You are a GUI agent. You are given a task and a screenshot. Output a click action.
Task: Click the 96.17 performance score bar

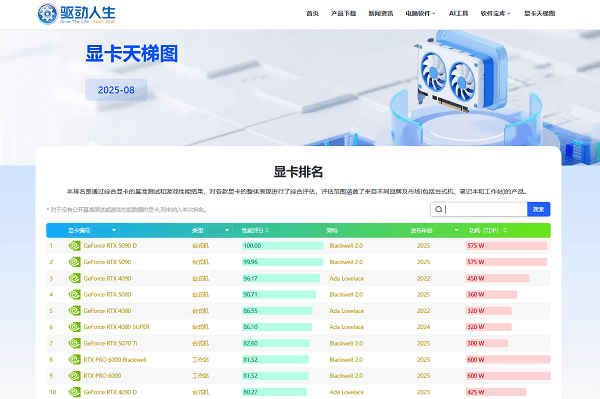[281, 278]
